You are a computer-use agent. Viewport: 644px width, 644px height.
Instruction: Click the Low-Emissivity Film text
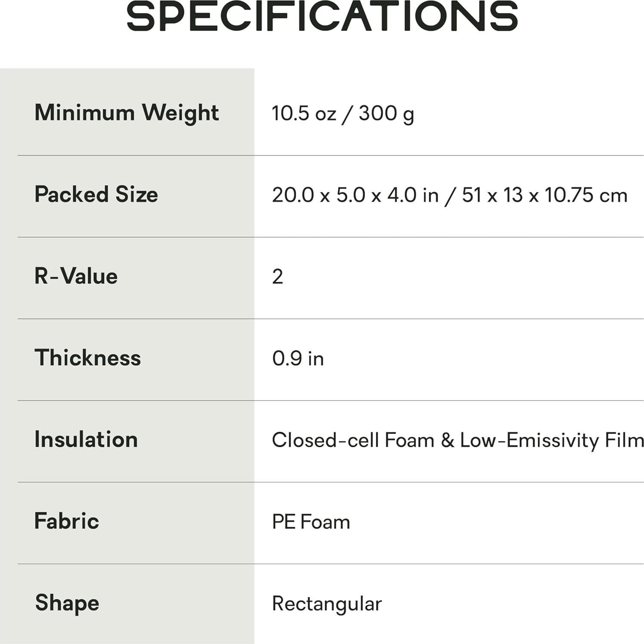[x=552, y=440]
